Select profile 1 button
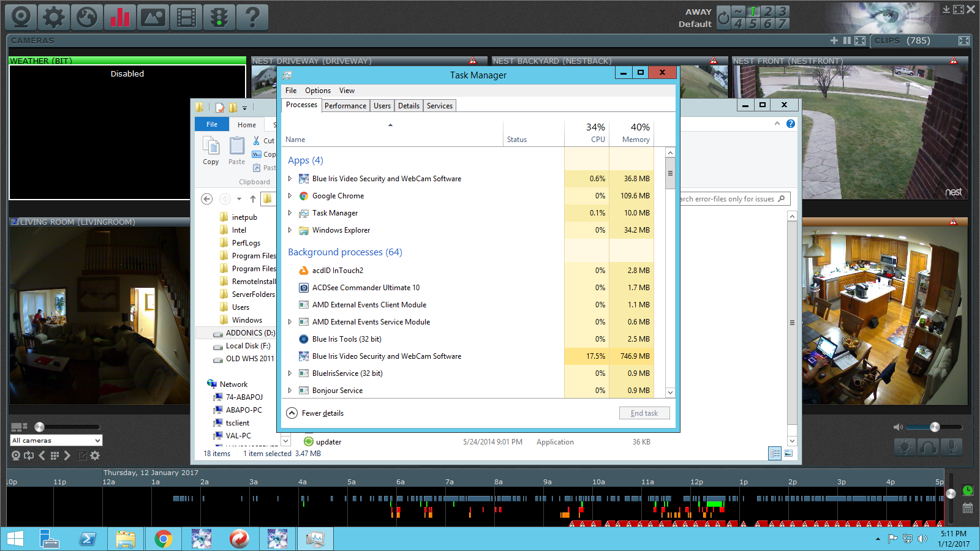This screenshot has width=980, height=551. (753, 11)
